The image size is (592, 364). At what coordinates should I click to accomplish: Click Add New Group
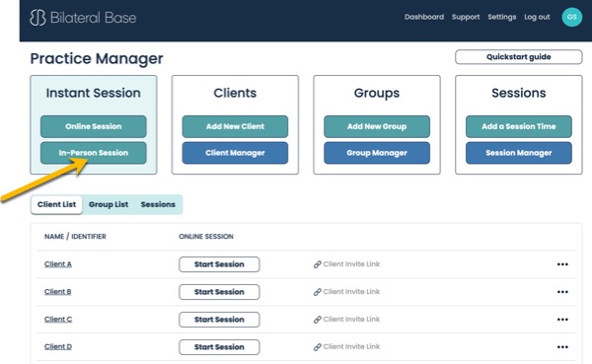coord(377,126)
